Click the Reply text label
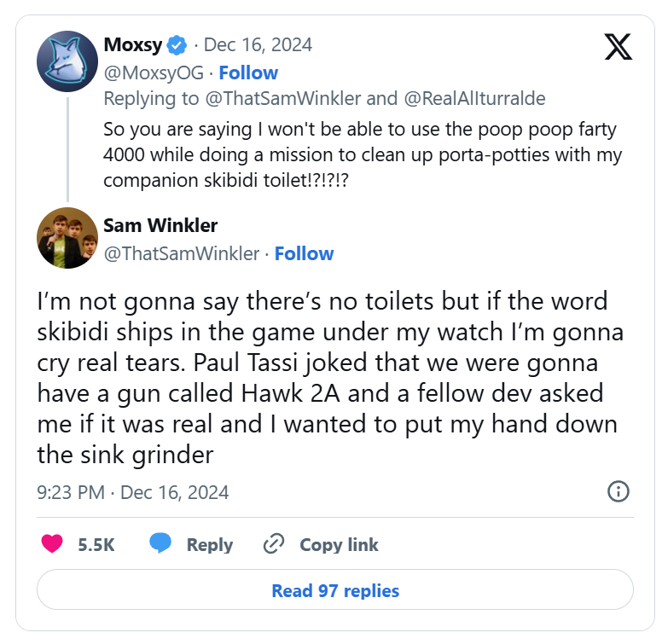 (x=210, y=545)
